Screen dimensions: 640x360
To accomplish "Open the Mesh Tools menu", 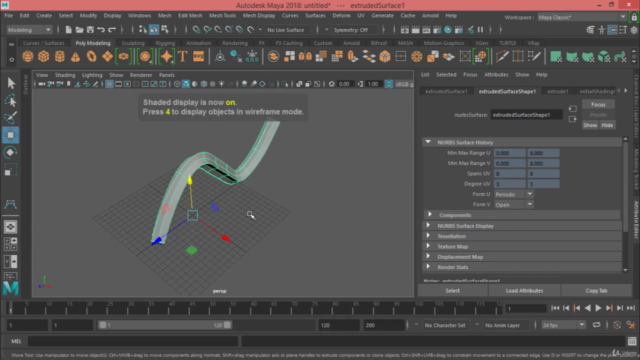I will 222,16.
